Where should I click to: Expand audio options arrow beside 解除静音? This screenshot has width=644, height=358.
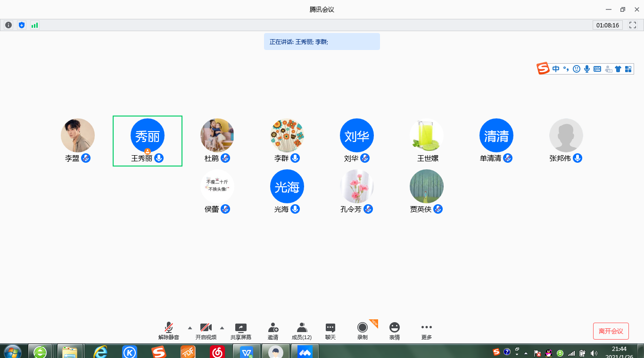click(190, 328)
